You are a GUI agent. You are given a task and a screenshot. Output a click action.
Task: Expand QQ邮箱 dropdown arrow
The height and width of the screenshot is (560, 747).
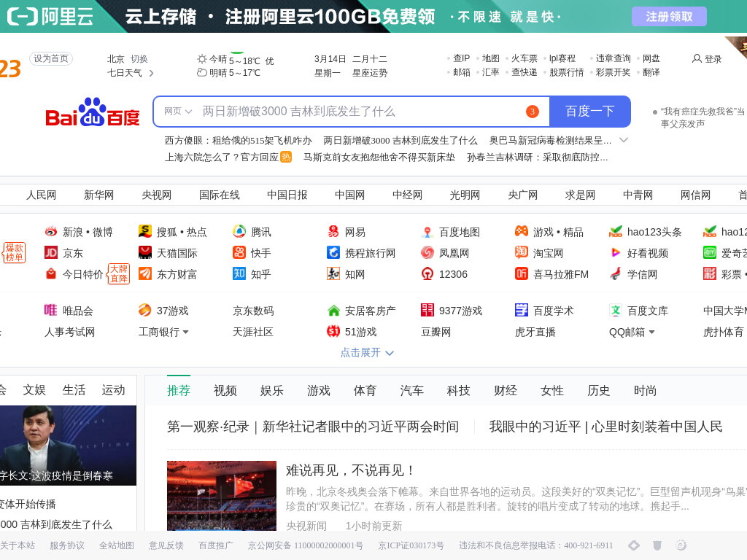(x=651, y=332)
